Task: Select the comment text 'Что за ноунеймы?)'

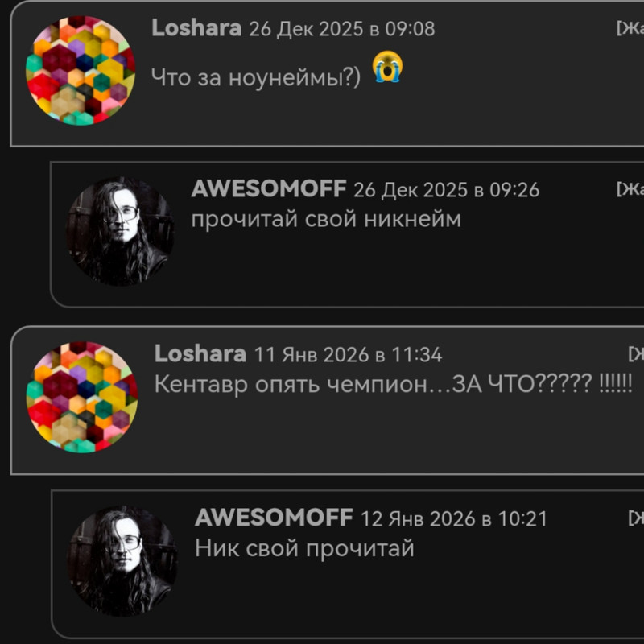Action: 256,77
